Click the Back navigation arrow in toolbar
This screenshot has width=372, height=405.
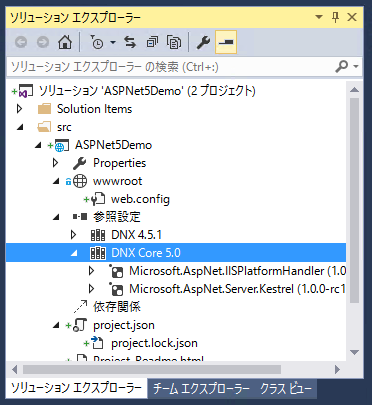[21, 42]
